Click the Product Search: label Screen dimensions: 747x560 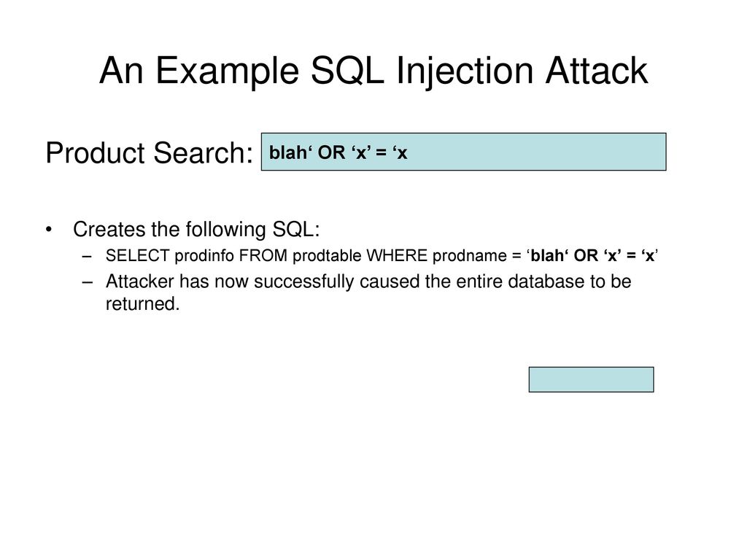point(149,153)
